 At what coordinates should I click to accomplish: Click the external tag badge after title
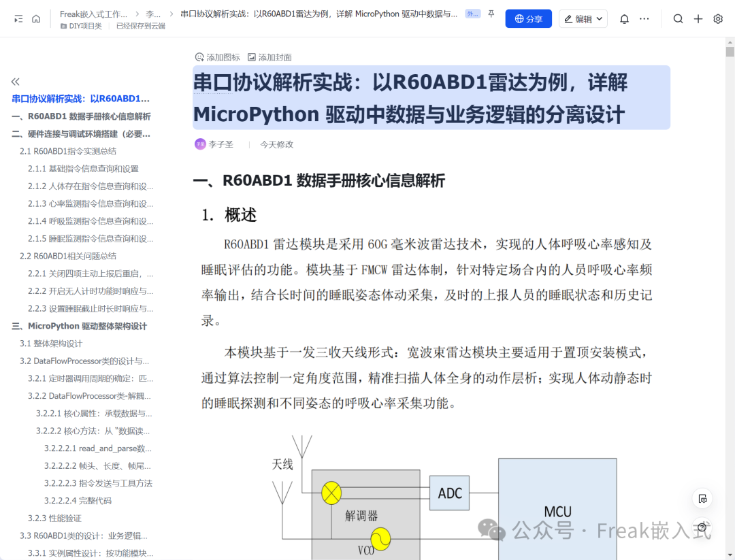pyautogui.click(x=472, y=14)
